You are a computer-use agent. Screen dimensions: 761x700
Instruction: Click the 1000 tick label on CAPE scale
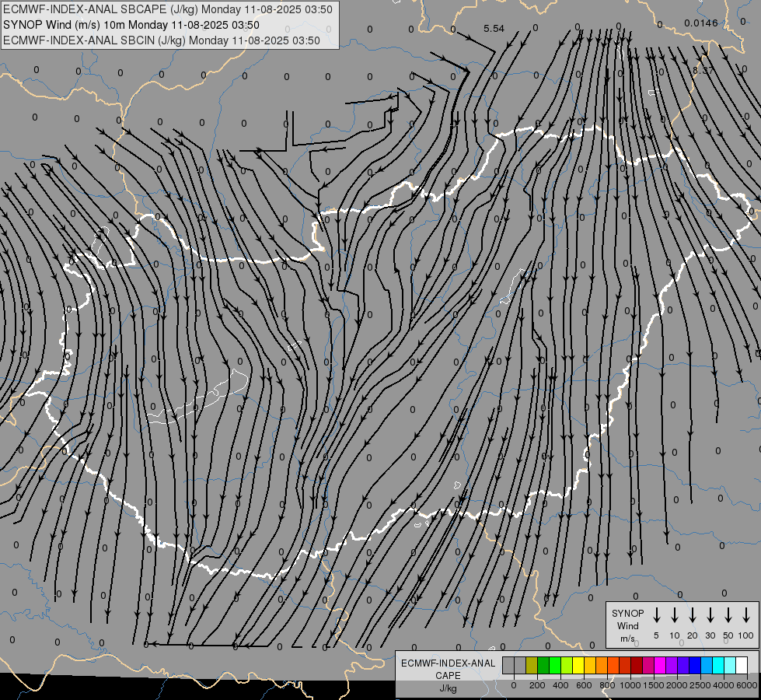630,685
